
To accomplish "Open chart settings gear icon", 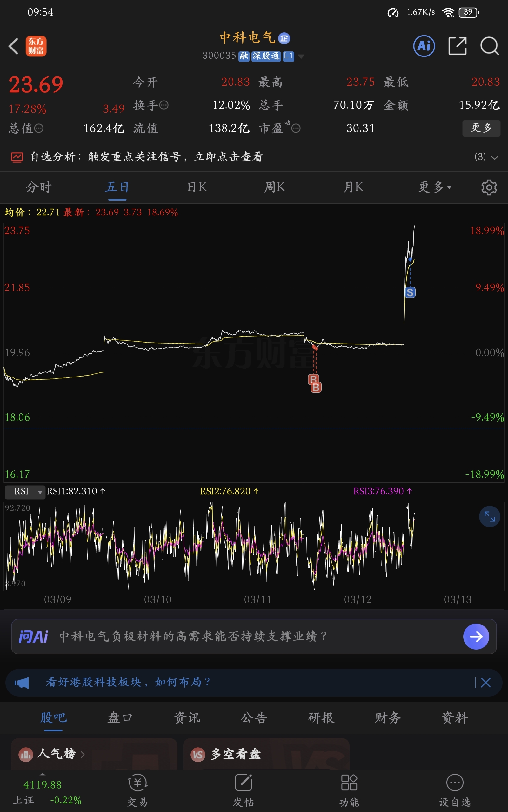I will click(489, 187).
